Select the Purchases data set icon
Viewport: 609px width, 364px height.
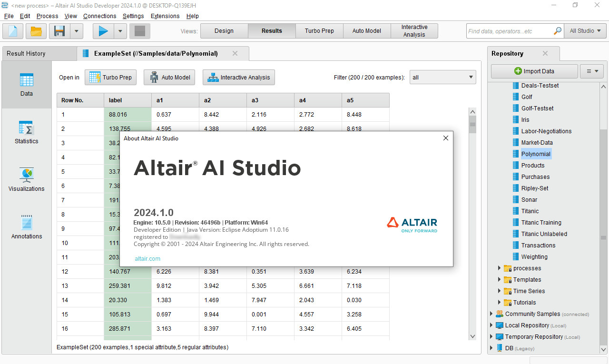tap(516, 177)
